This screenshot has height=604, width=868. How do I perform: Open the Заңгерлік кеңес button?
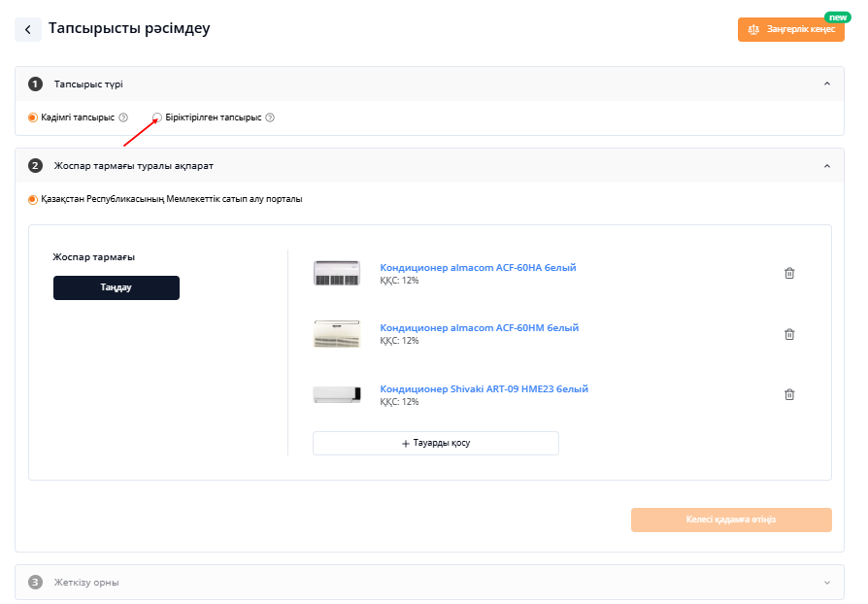(790, 29)
